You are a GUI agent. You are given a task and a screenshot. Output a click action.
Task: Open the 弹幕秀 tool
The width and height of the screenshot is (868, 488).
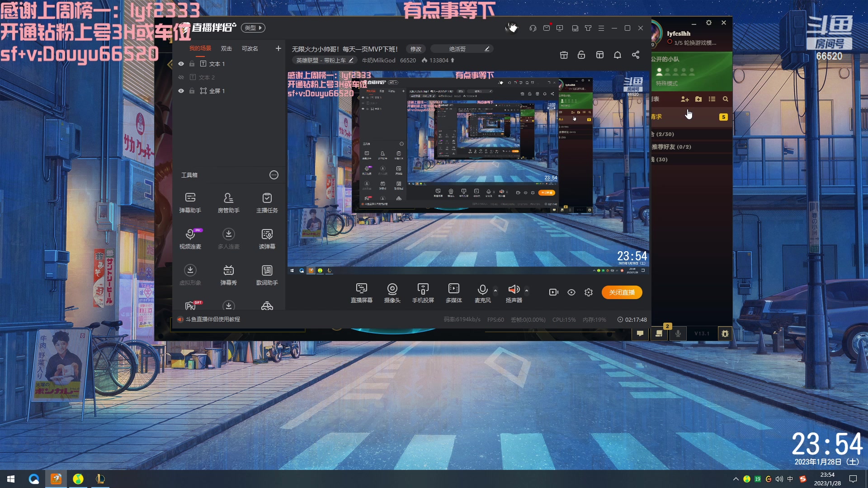click(229, 275)
